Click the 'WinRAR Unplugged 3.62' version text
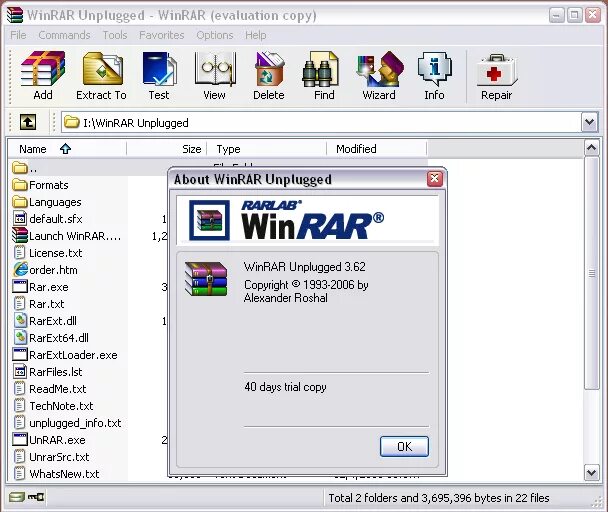Screen dimensions: 608x512 305,266
